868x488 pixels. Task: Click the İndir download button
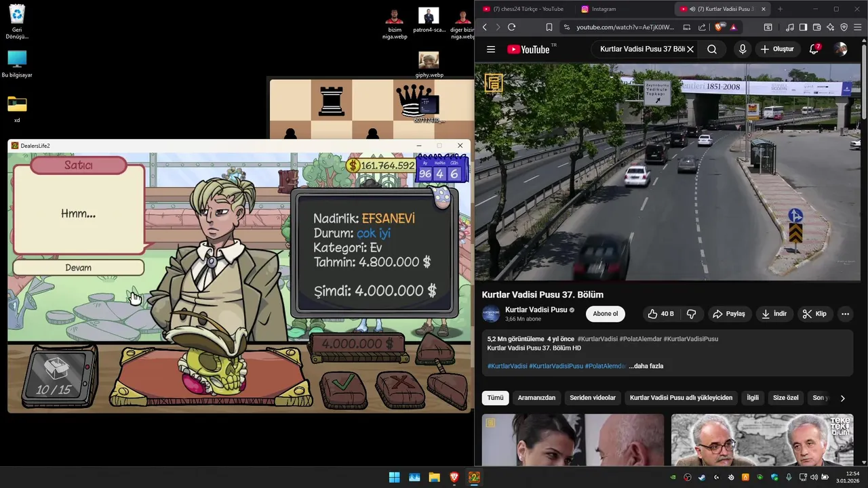click(774, 314)
